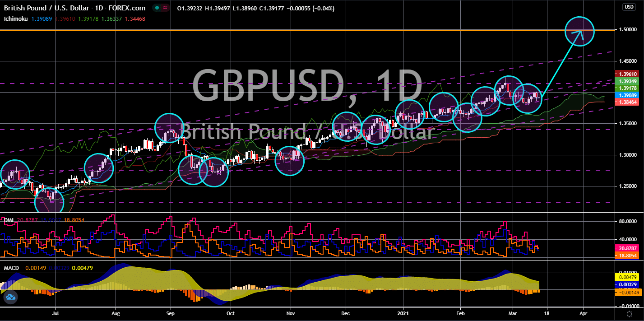The height and width of the screenshot is (321, 644).
Task: Click the cyan arrow head at 1.50000
Action: click(580, 32)
